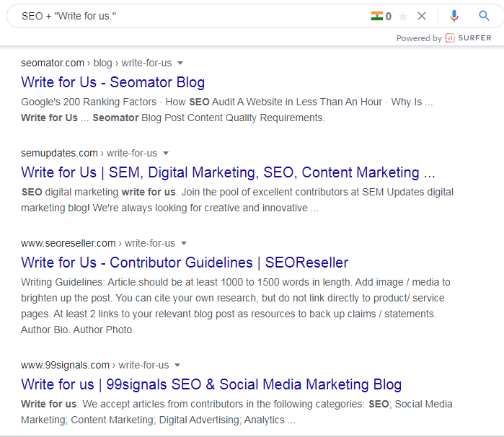The height and width of the screenshot is (437, 504).
Task: Open dropdown arrow beside www.99signals.com URL
Action: pyautogui.click(x=178, y=365)
